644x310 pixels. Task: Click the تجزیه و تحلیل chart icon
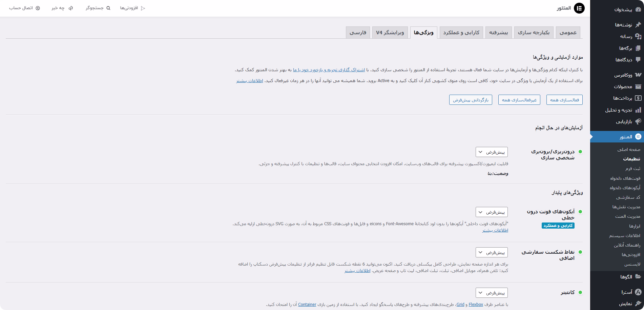tap(638, 110)
